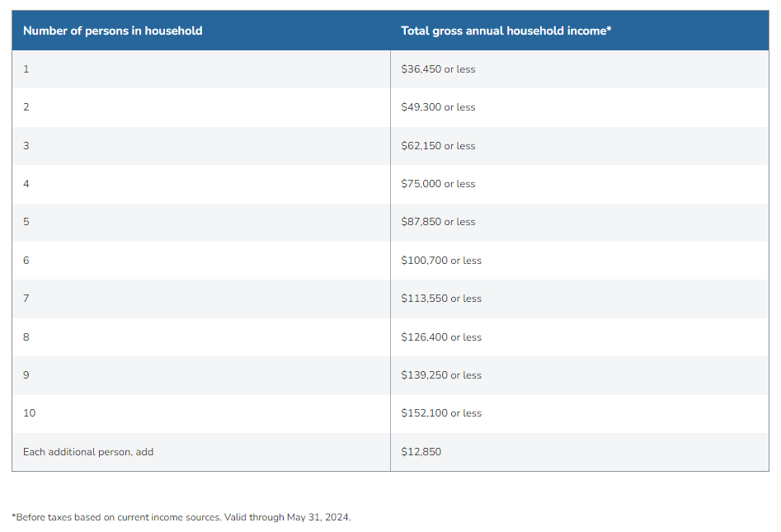Select the household size 4 cell
Image resolution: width=781 pixels, height=532 pixels.
pos(26,184)
